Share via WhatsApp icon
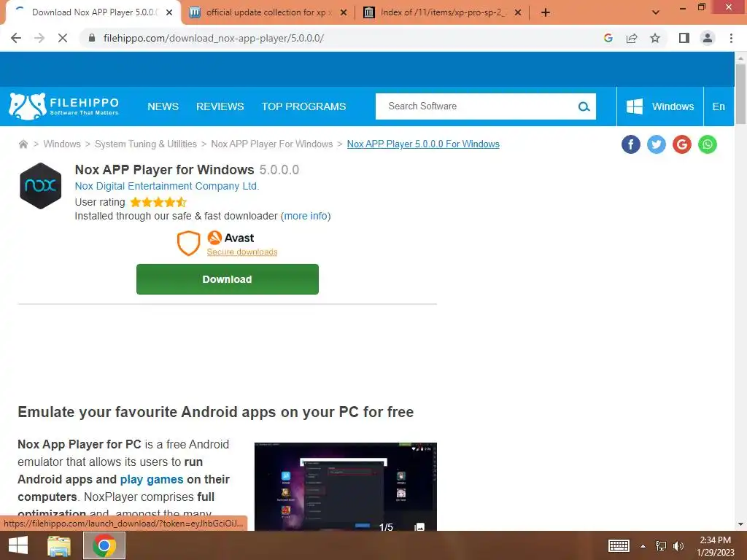The height and width of the screenshot is (560, 747). [708, 144]
